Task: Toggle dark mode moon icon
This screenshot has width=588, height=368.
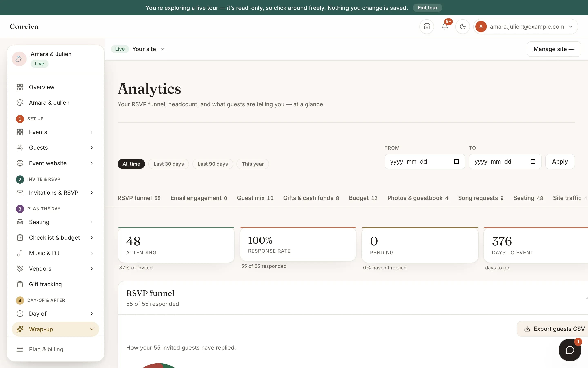Action: coord(463,27)
